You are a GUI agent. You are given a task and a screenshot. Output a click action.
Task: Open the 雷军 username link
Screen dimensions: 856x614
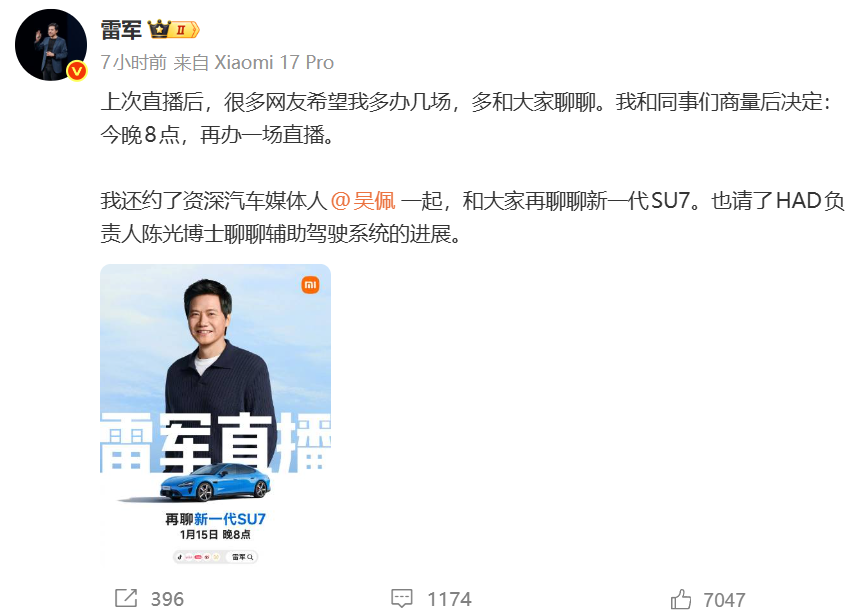pyautogui.click(x=121, y=29)
